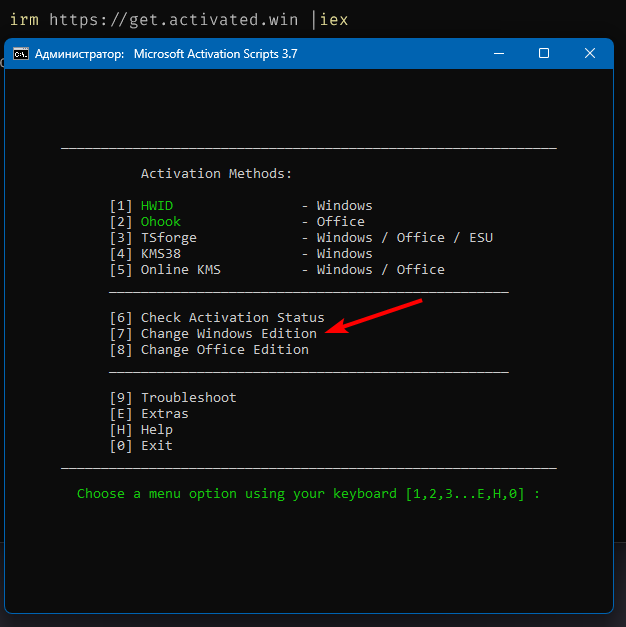Maximize the Microsoft Activation Scripts window
626x627 pixels.
pos(544,53)
